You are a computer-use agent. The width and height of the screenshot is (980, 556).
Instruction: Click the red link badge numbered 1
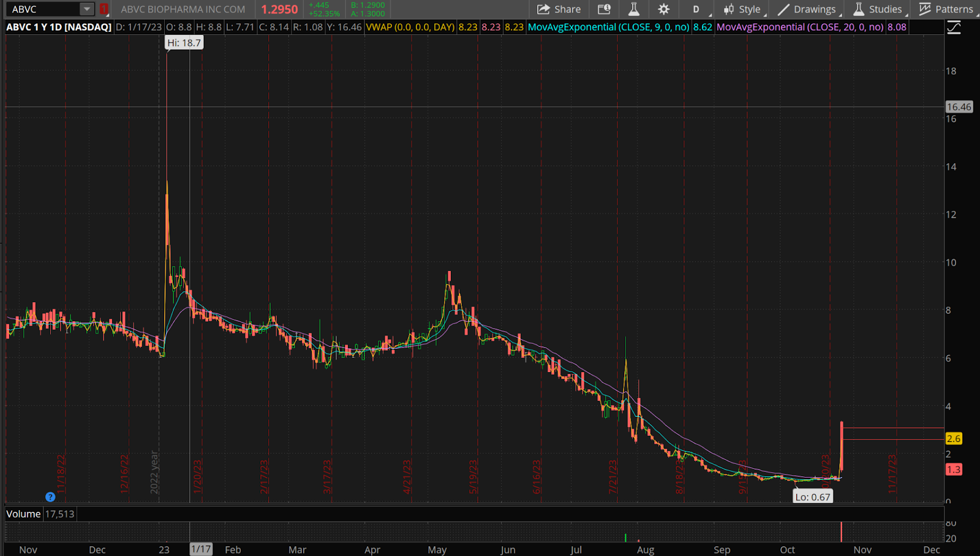pyautogui.click(x=104, y=9)
